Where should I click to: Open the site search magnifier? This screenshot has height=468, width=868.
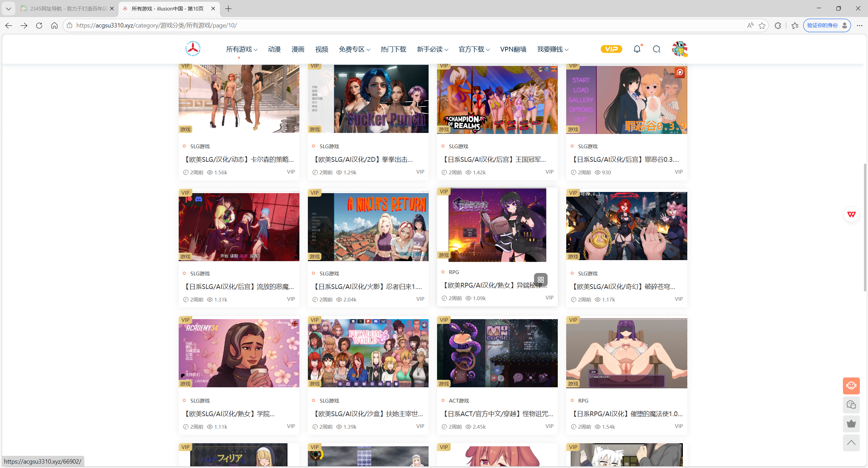pos(656,49)
